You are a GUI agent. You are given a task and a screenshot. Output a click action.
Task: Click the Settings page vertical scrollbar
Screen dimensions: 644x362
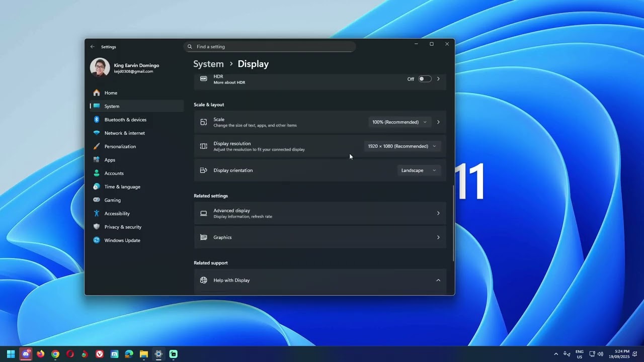453,223
